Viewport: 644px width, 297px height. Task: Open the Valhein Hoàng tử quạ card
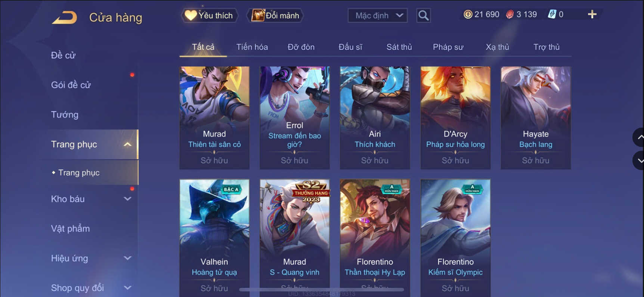[x=214, y=238]
